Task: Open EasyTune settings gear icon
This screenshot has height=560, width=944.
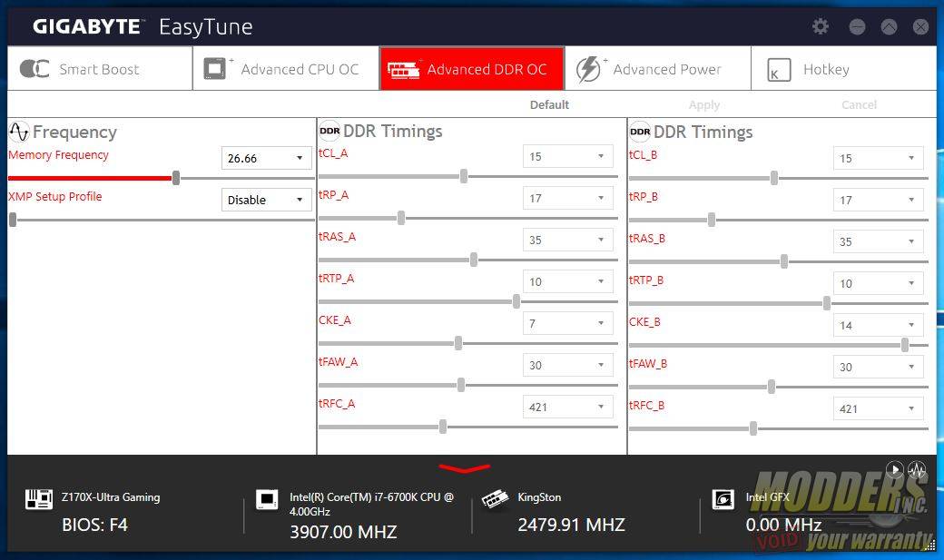Action: [x=820, y=26]
